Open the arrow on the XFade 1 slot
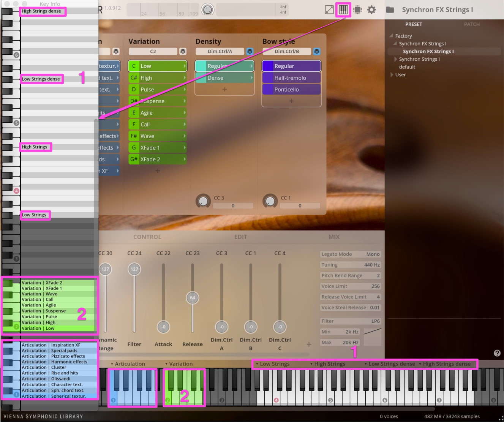The height and width of the screenshot is (422, 504). click(x=185, y=148)
